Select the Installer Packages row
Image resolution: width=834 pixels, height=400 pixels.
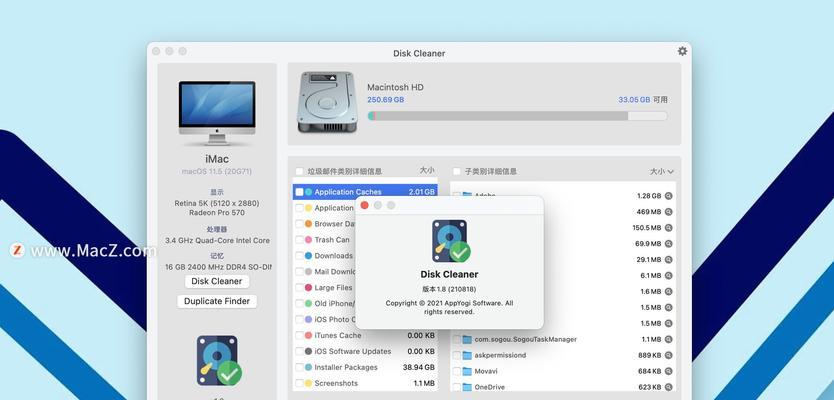[365, 368]
